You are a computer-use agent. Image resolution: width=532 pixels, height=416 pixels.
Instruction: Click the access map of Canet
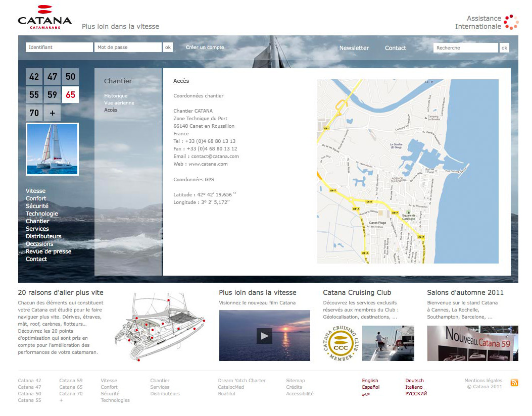(408, 171)
